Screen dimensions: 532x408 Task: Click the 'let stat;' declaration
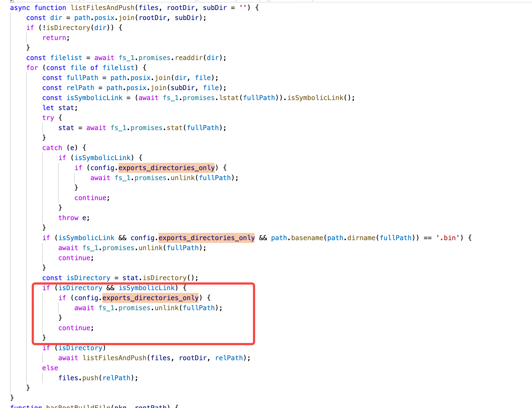[60, 108]
